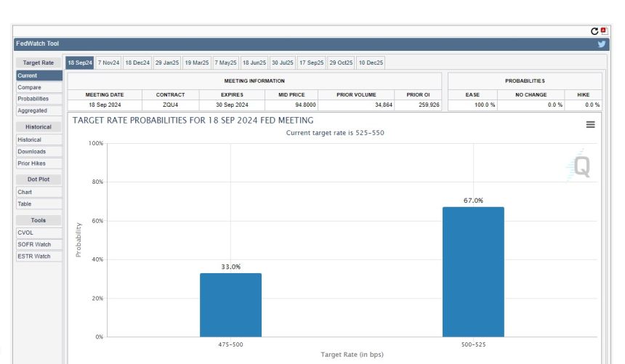The width and height of the screenshot is (625, 364).
Task: Click Aggregated in the sidebar
Action: click(33, 110)
